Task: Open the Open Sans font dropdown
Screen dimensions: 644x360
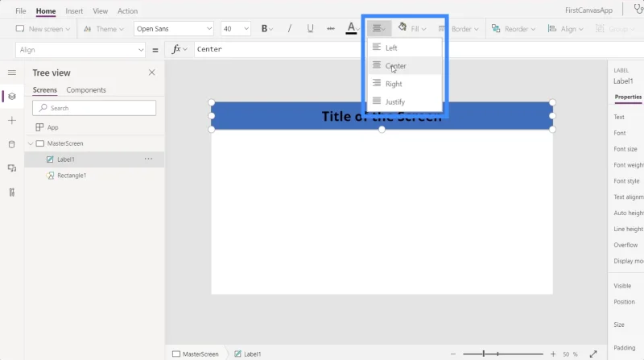Action: 174,29
